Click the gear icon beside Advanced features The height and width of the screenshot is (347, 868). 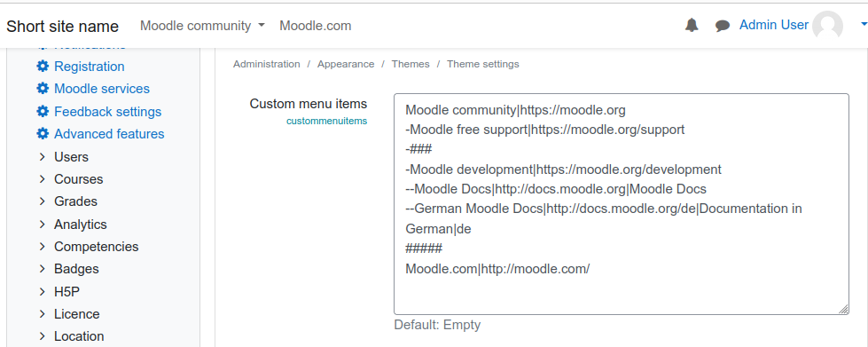pos(43,134)
